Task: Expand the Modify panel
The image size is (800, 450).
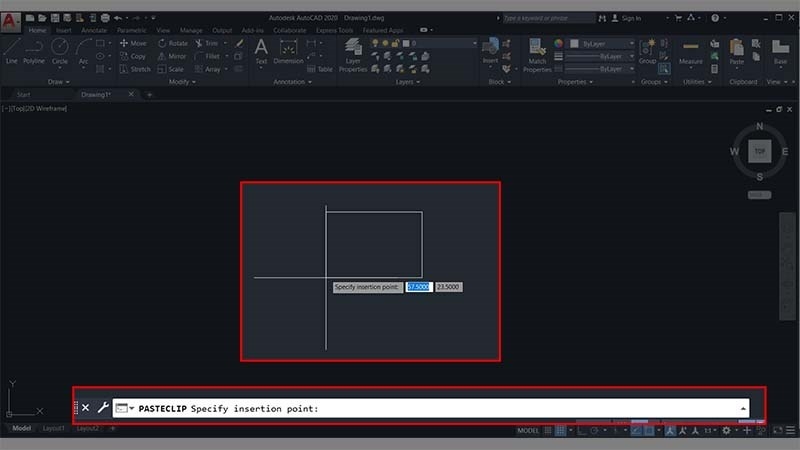Action: click(x=182, y=82)
